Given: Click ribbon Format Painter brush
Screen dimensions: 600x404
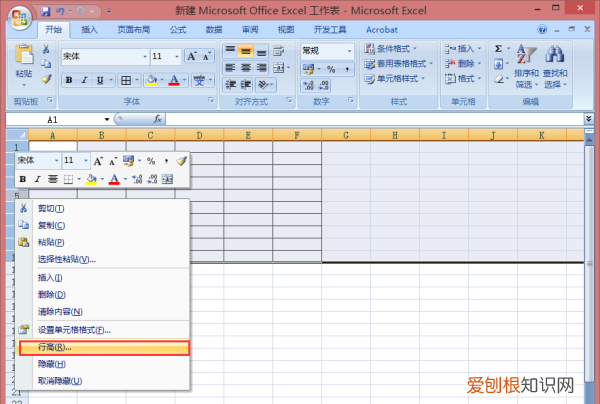Looking at the screenshot, I should pyautogui.click(x=46, y=78).
